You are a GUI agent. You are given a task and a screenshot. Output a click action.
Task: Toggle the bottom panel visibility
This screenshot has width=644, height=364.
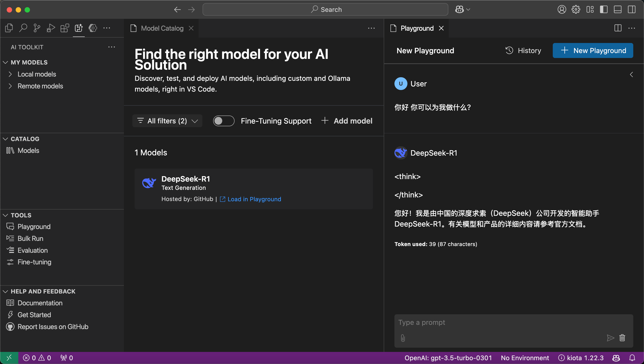point(617,9)
